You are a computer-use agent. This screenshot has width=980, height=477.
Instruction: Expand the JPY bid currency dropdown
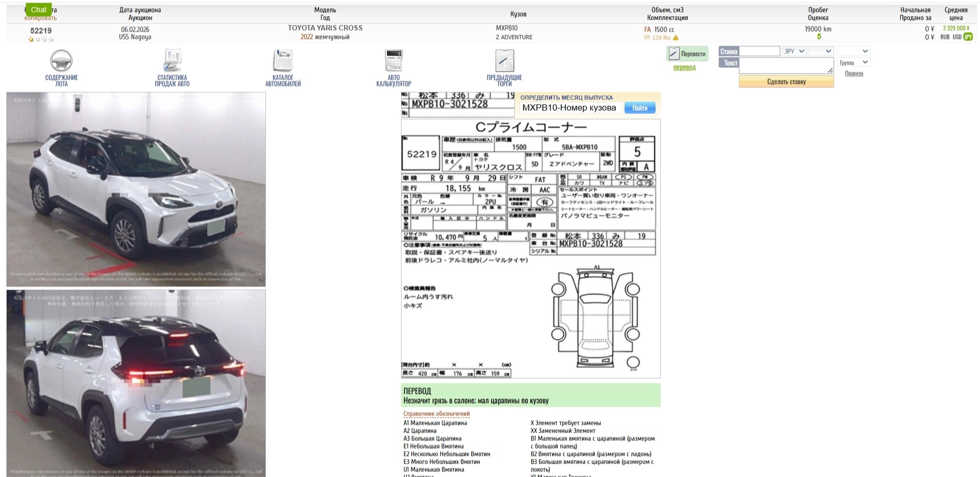click(x=794, y=51)
